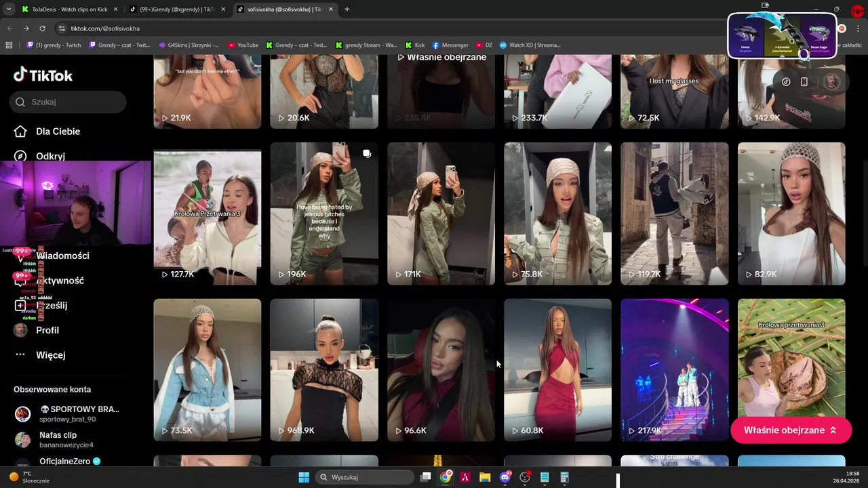
Task: Open OBS Studio from taskbar
Action: tap(524, 477)
